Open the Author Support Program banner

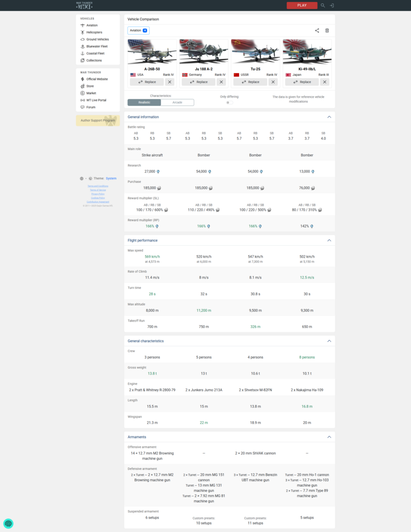click(x=98, y=121)
